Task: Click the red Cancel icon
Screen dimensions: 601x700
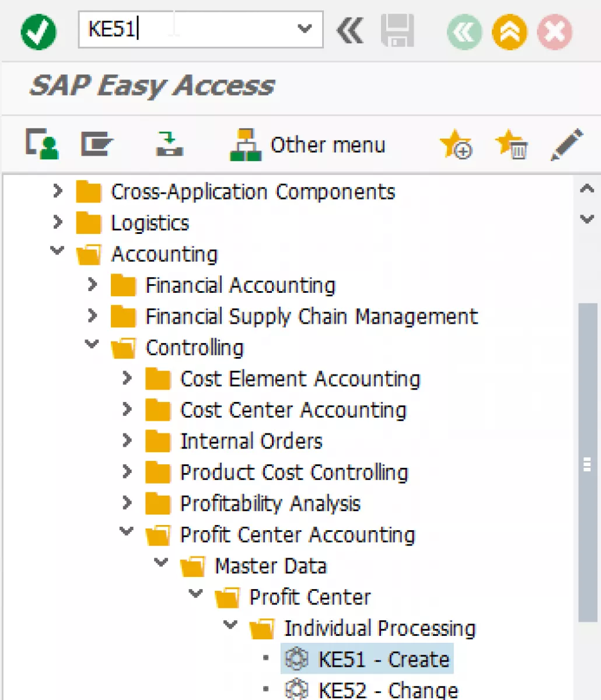Action: [x=554, y=32]
